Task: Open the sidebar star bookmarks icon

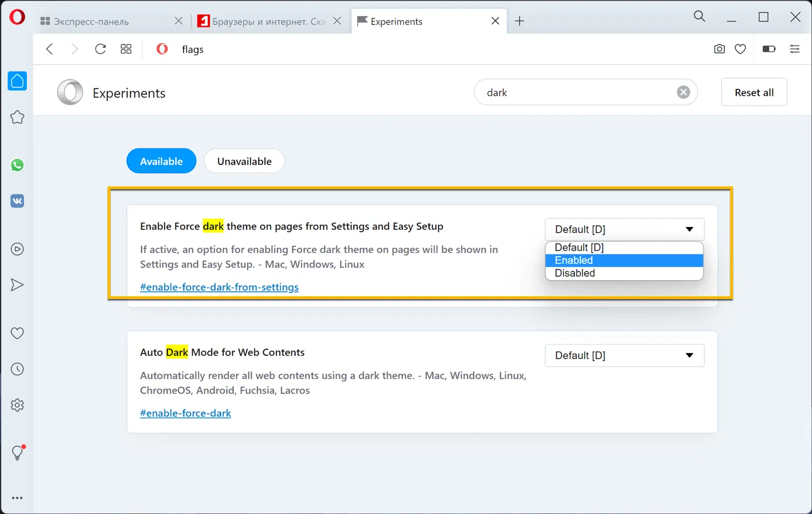Action: click(17, 117)
